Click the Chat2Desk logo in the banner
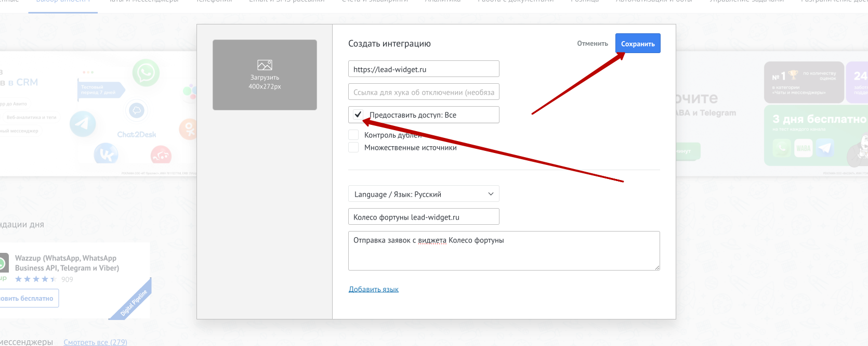868x346 pixels. (136, 134)
